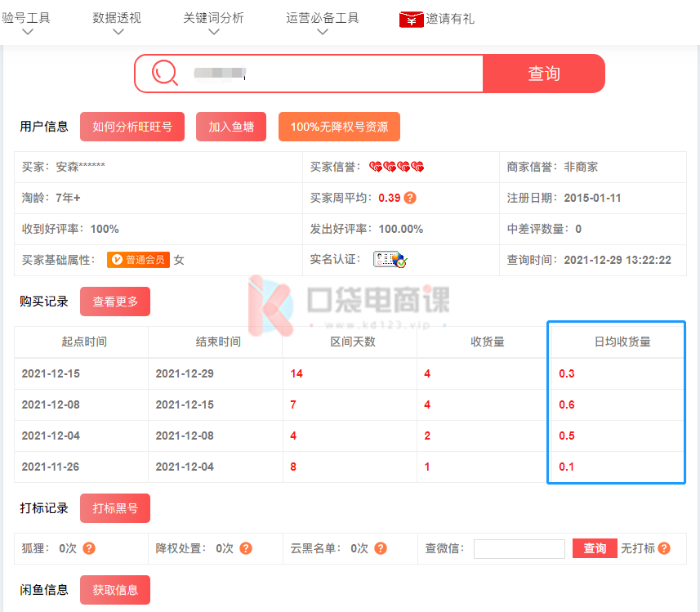Open the 邀请有礼 link

coord(449,19)
